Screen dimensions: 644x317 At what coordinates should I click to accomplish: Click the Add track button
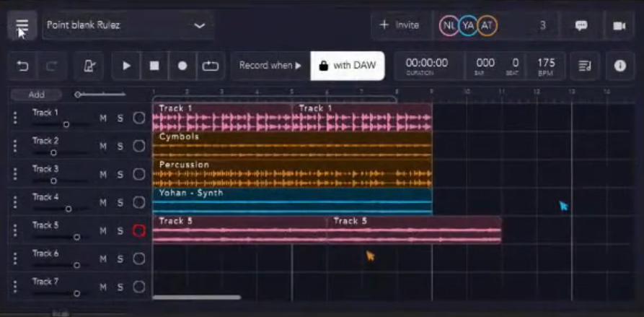coord(36,95)
